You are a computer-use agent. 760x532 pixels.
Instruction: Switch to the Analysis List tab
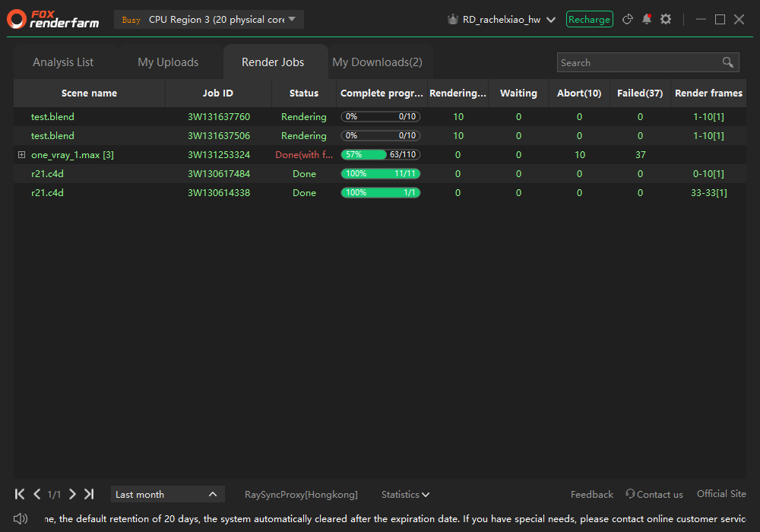[x=64, y=62]
